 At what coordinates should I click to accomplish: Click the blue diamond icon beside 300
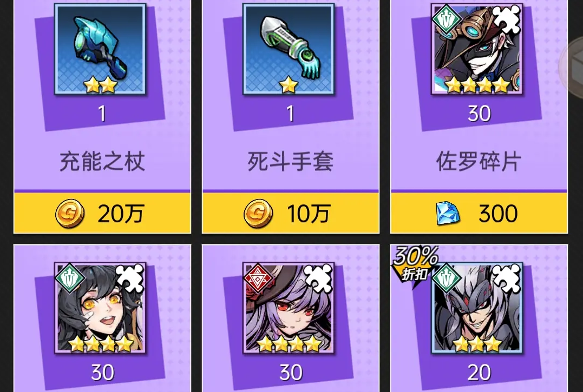(x=448, y=214)
